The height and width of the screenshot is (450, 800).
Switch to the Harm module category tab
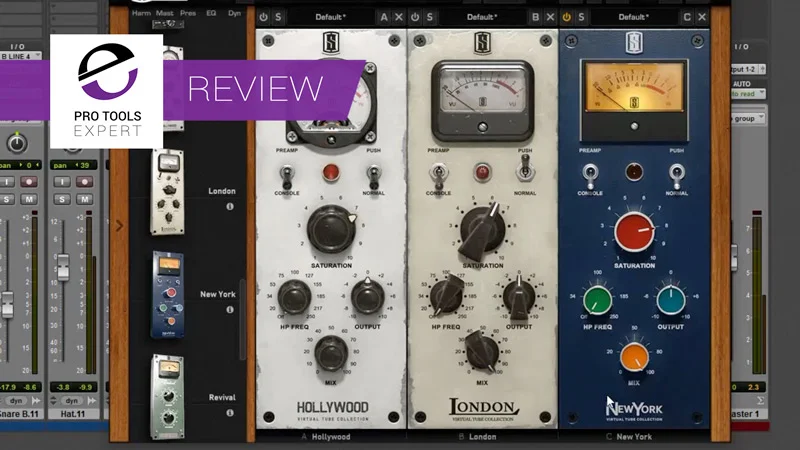141,13
